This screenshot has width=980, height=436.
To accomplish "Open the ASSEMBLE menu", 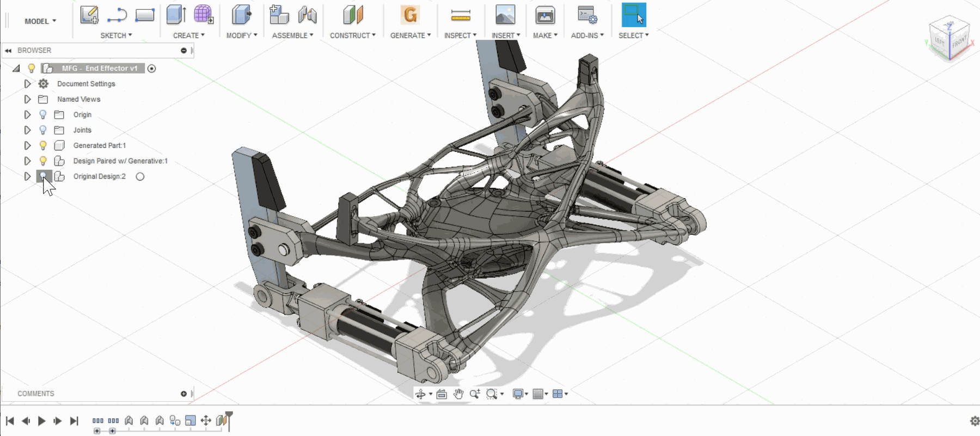I will pyautogui.click(x=292, y=35).
